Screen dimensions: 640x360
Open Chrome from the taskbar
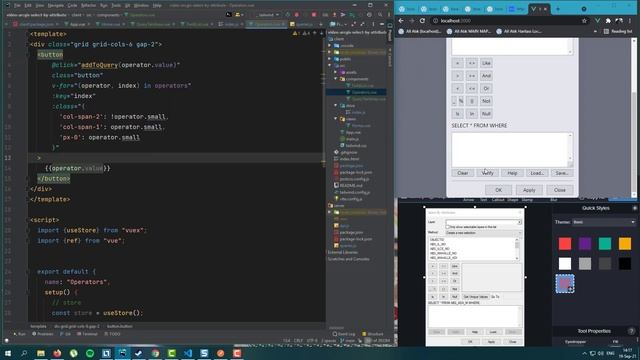click(x=155, y=353)
